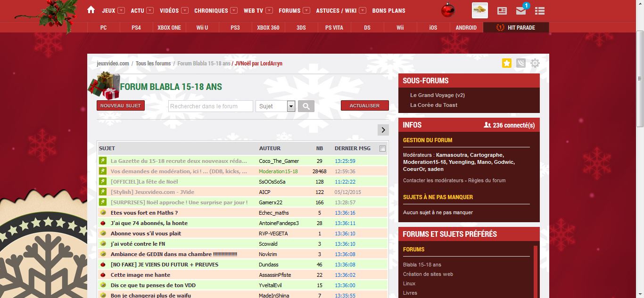Click pinned icon of SURPRISES Noël approche topic
The height and width of the screenshot is (298, 644).
(x=103, y=202)
